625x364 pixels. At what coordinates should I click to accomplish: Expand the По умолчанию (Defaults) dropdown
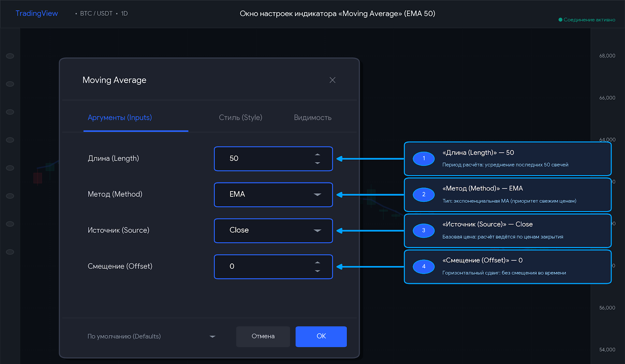(x=152, y=336)
